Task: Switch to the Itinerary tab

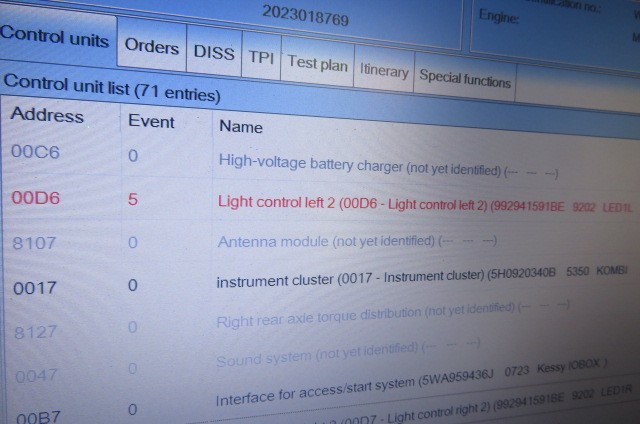Action: click(384, 71)
